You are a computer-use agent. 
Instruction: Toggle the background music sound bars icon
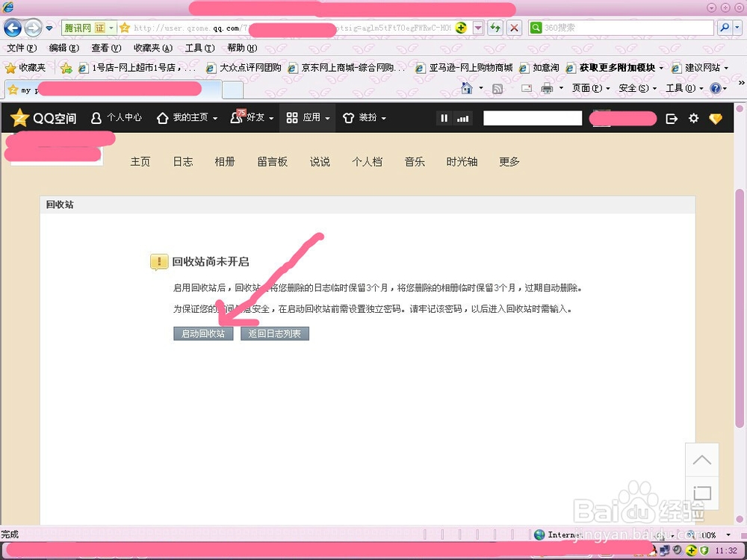(x=463, y=117)
